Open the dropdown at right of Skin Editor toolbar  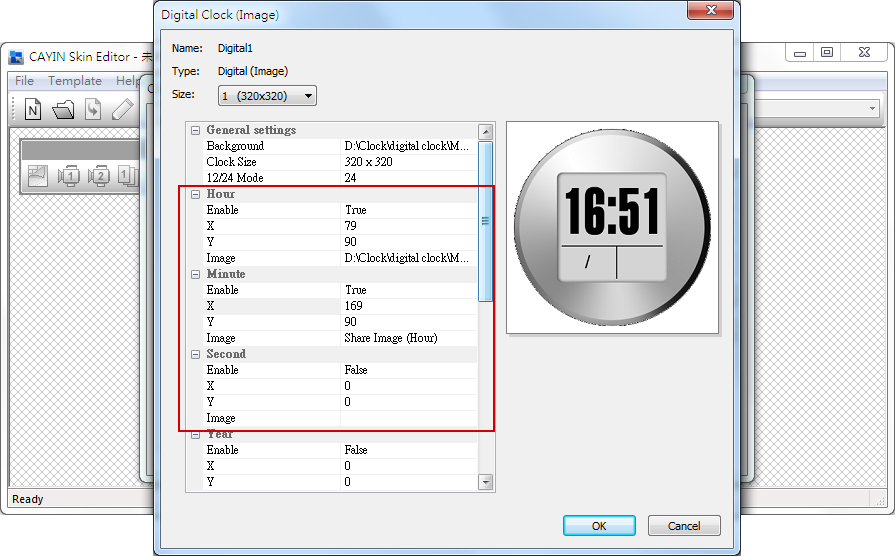(872, 108)
